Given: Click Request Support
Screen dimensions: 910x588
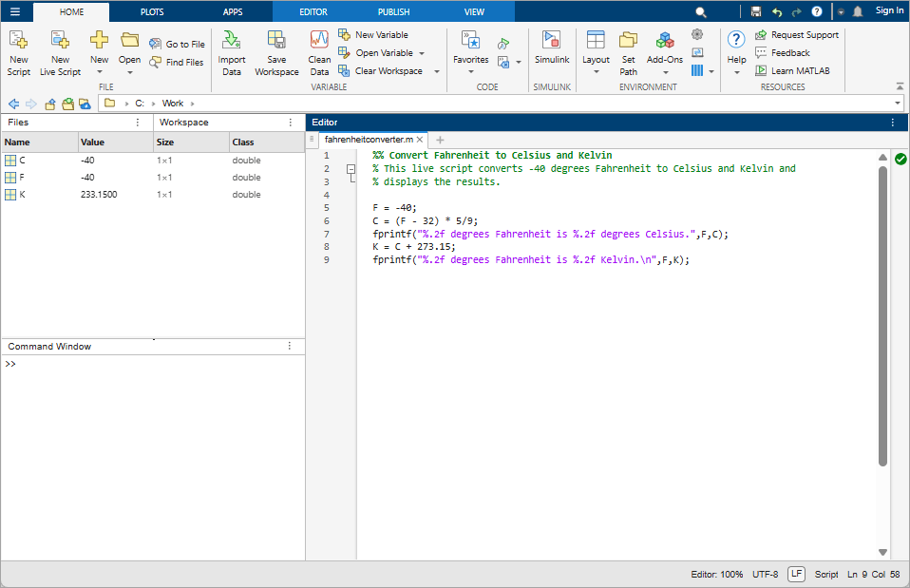Looking at the screenshot, I should [x=797, y=35].
